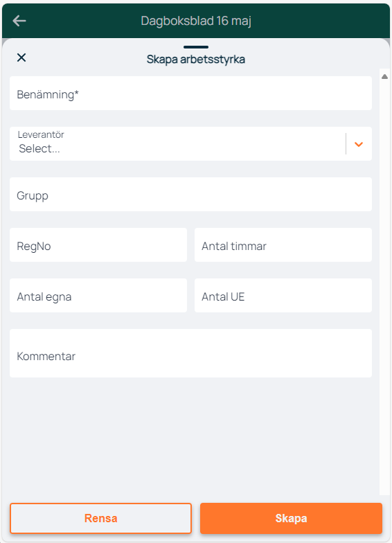This screenshot has width=392, height=543.
Task: Click the sheet drag handle bar
Action: pyautogui.click(x=196, y=47)
